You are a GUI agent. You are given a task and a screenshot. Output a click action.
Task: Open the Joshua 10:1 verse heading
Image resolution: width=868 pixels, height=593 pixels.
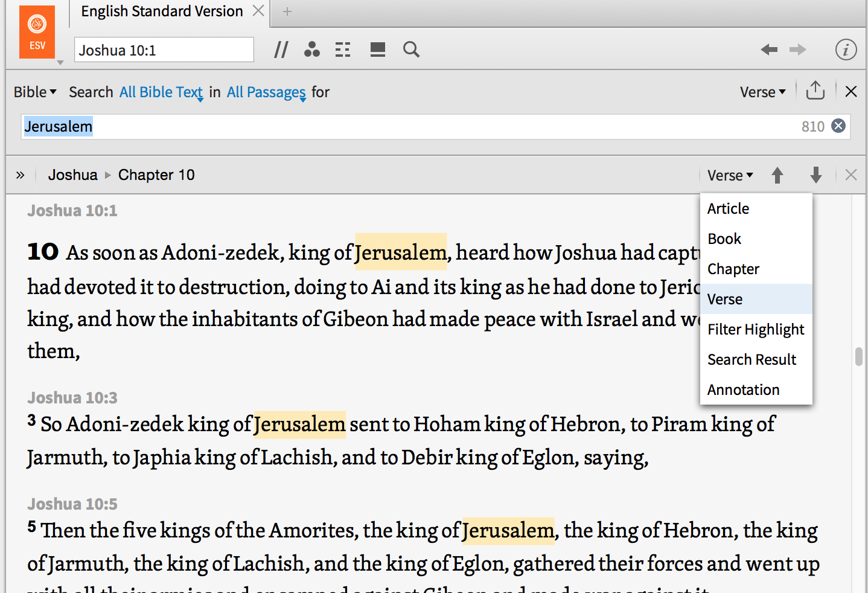tap(72, 211)
